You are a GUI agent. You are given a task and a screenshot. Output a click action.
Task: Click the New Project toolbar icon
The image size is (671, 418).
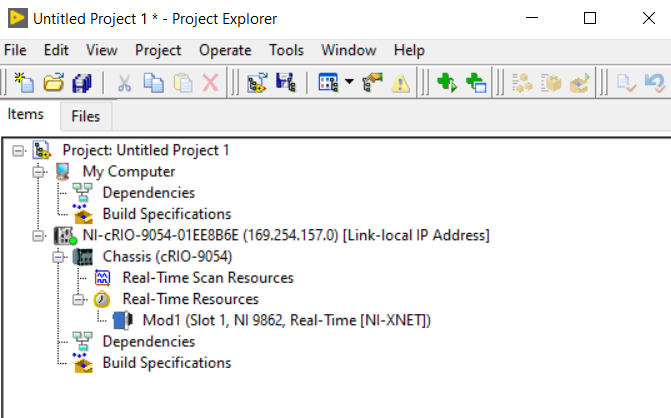coord(24,82)
